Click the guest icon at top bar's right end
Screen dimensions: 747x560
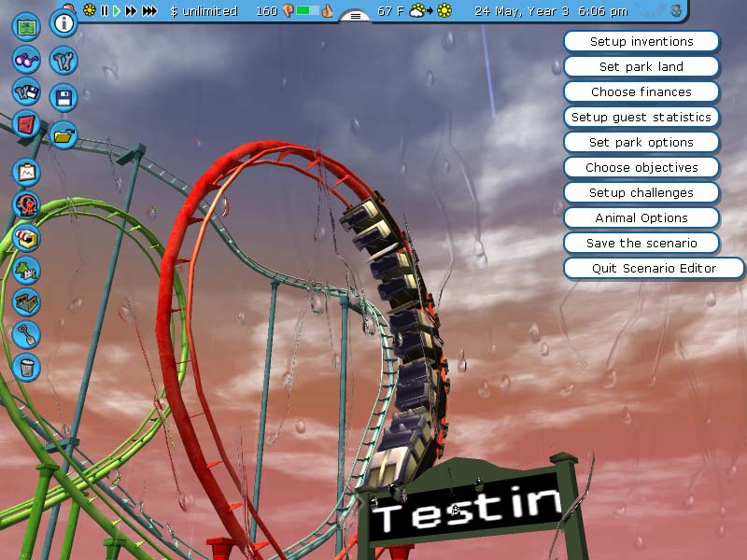pyautogui.click(x=675, y=10)
